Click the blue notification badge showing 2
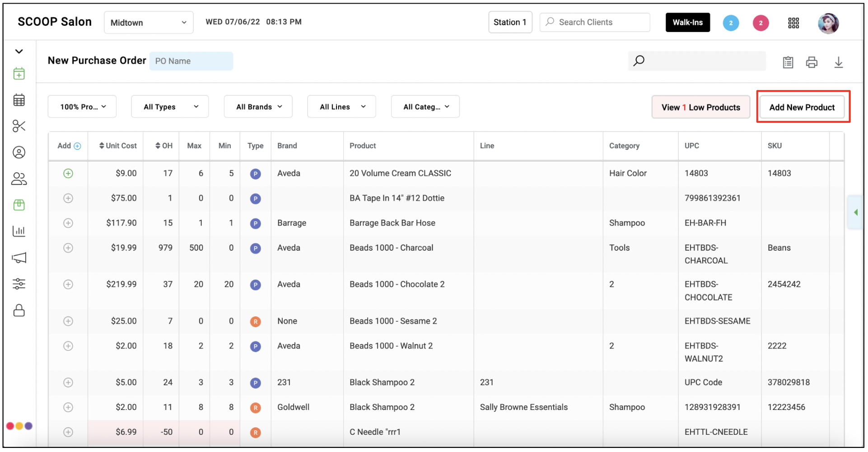Viewport: 868px width, 452px height. (x=731, y=23)
